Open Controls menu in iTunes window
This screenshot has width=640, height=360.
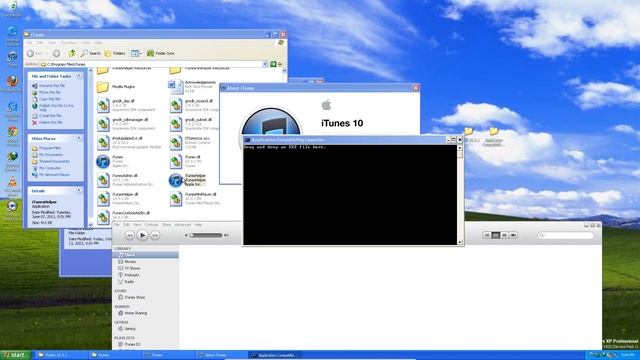coord(151,225)
